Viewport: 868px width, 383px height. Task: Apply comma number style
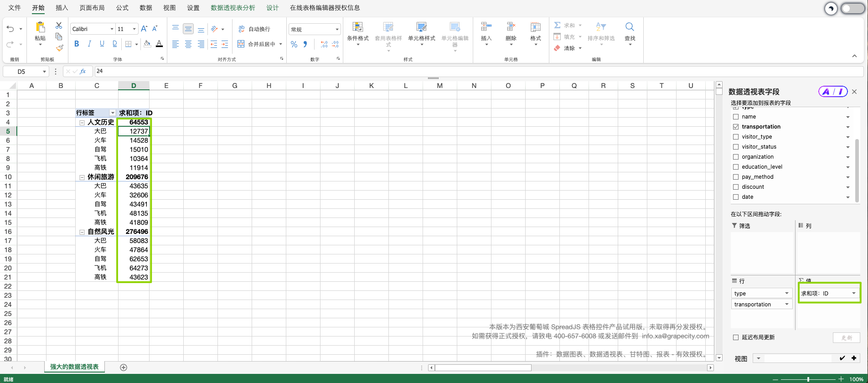(x=305, y=44)
